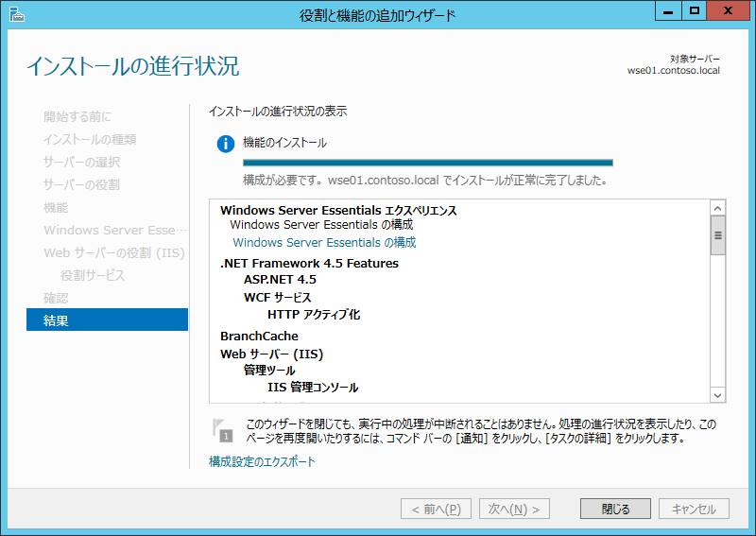Click the IIS 管理コンソール entry
This screenshot has width=756, height=536.
tap(313, 387)
